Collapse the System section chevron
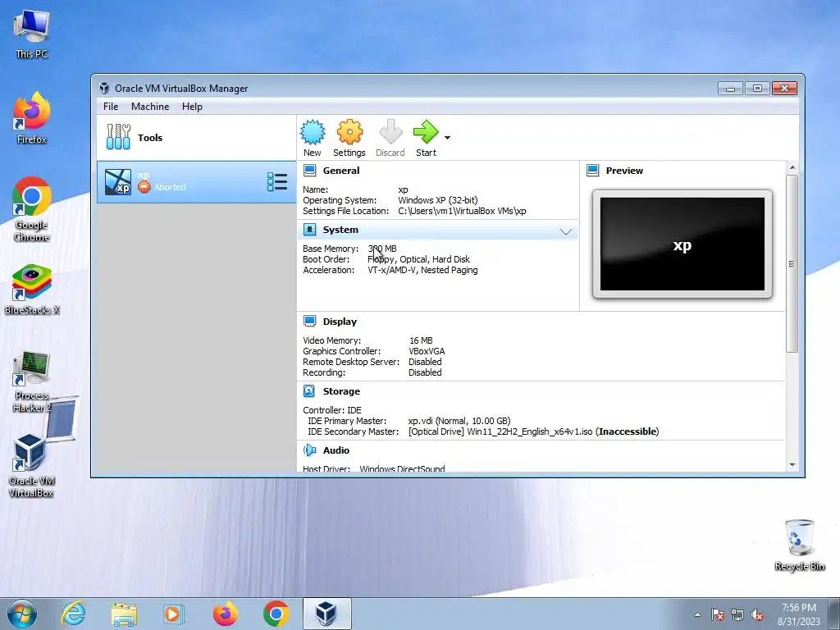 coord(566,231)
